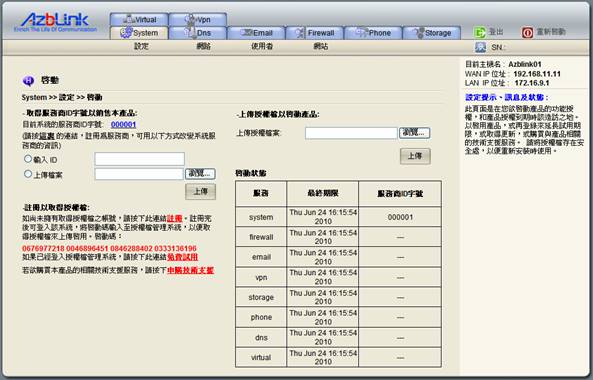Screen dimensions: 593x380
Task: Click the ID text input field
Action: 140,159
